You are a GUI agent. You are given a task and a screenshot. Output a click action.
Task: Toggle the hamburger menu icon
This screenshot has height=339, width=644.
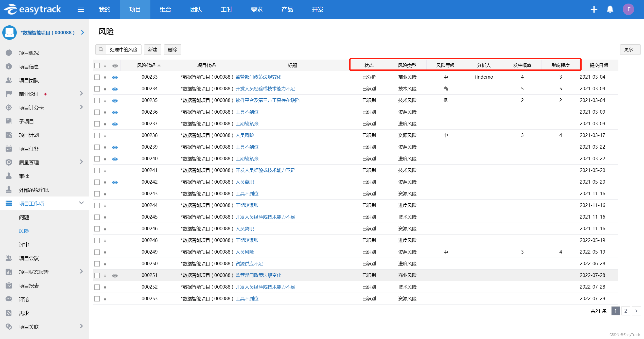pos(81,10)
